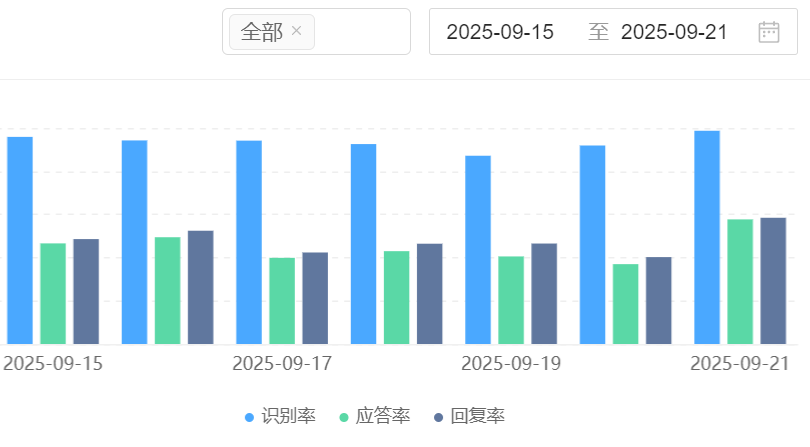
Task: Click the green 应答率 bar for 2025-09-21
Action: (x=740, y=281)
